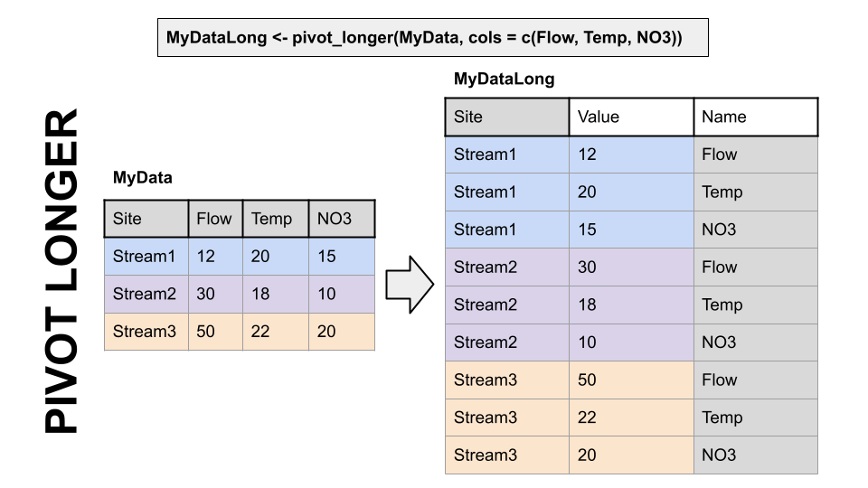Click the value 50 in MyData table
This screenshot has width=868, height=488.
click(206, 332)
